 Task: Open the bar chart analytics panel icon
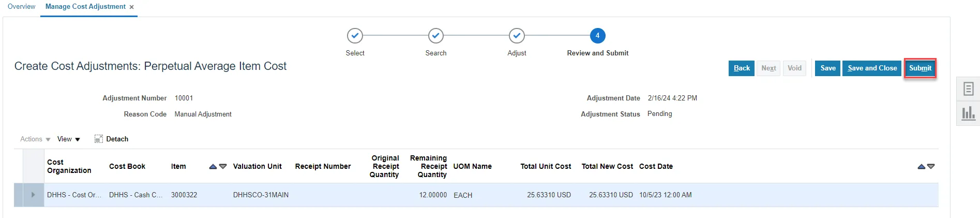click(968, 113)
